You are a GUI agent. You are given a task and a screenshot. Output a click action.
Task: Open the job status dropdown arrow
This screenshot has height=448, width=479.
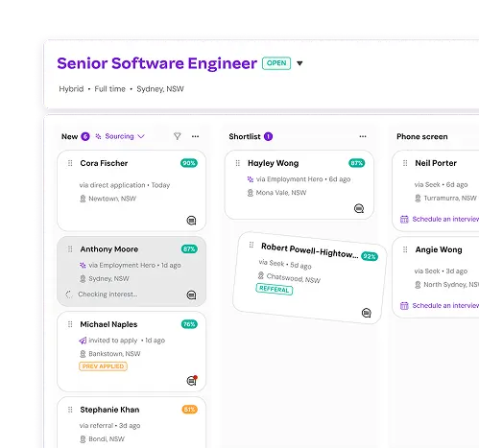tap(299, 63)
